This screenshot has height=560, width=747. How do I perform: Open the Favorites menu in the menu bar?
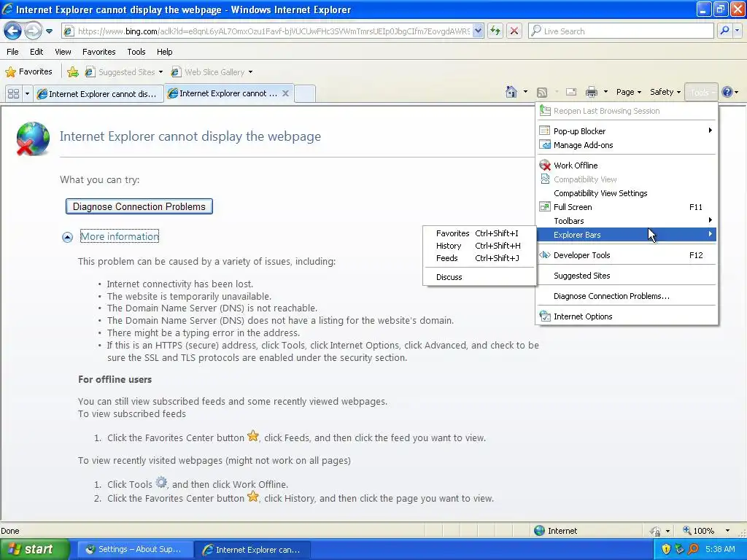point(98,52)
